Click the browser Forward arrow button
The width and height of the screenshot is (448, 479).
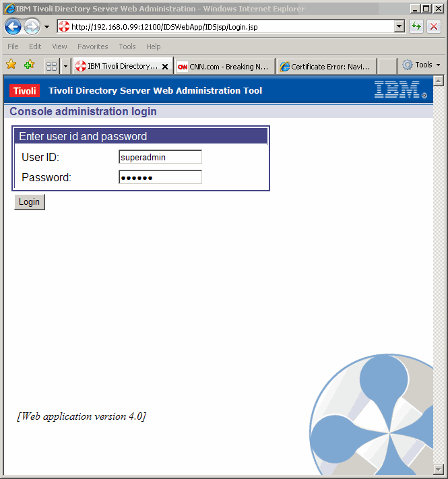32,27
